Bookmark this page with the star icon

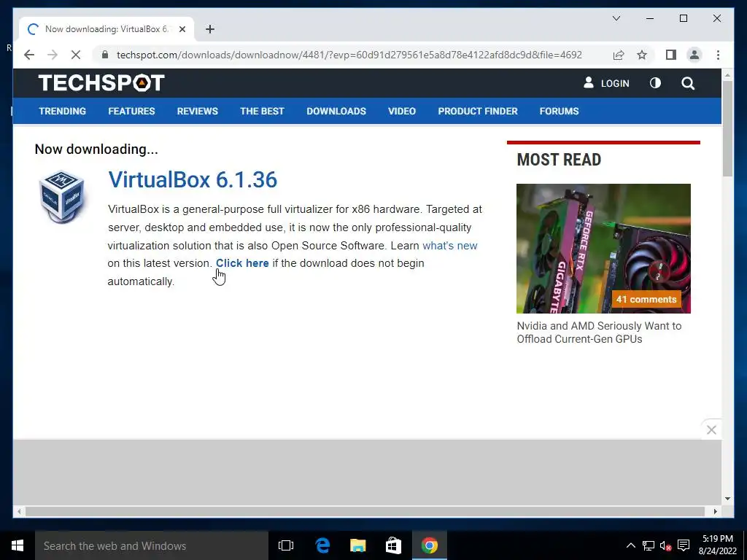point(642,55)
